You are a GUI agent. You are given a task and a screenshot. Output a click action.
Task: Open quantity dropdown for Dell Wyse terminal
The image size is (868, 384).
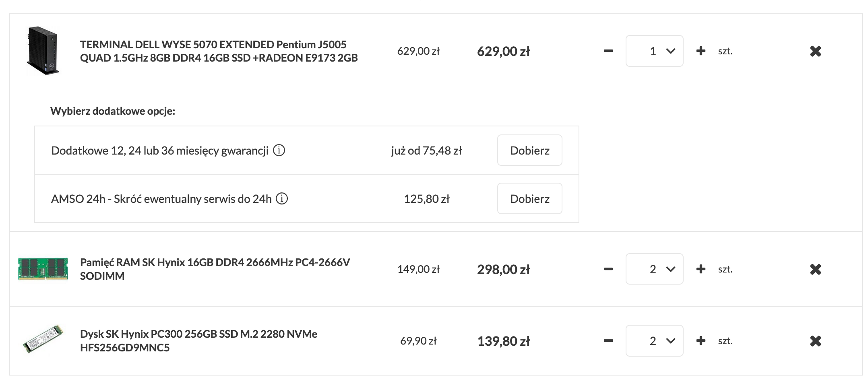pyautogui.click(x=654, y=51)
